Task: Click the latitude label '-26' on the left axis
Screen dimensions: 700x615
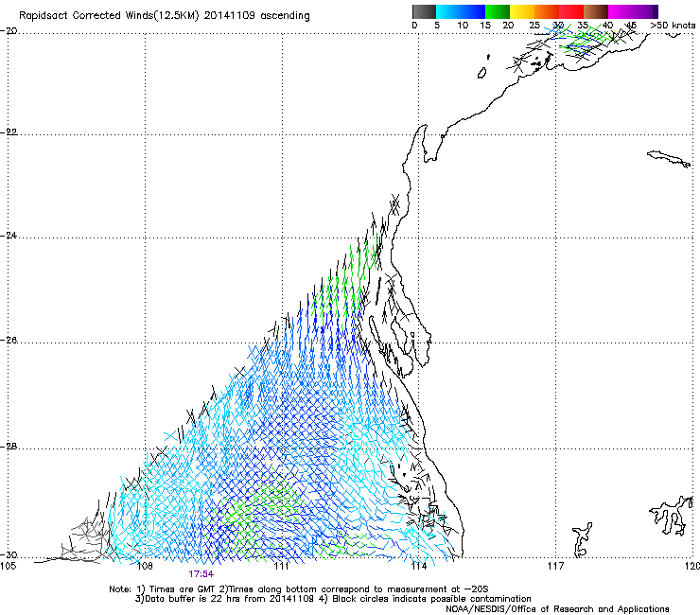Action: tap(9, 341)
